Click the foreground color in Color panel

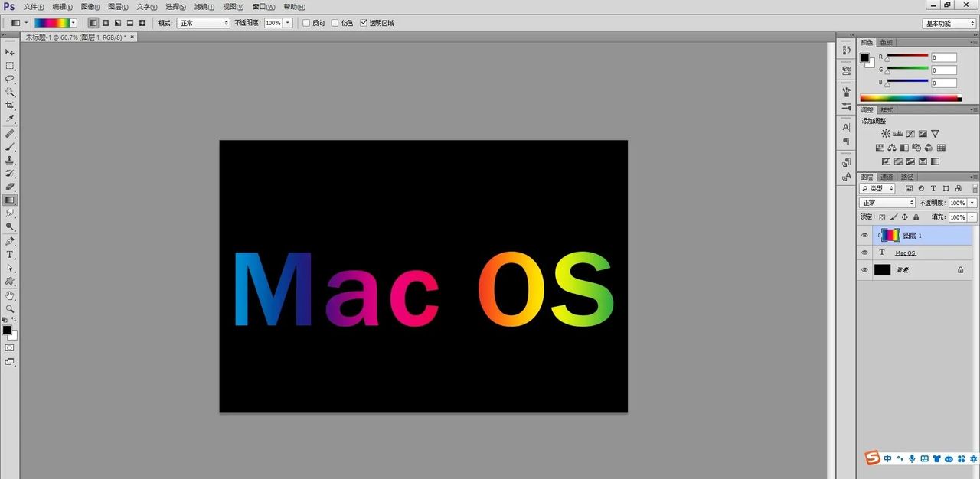click(864, 57)
